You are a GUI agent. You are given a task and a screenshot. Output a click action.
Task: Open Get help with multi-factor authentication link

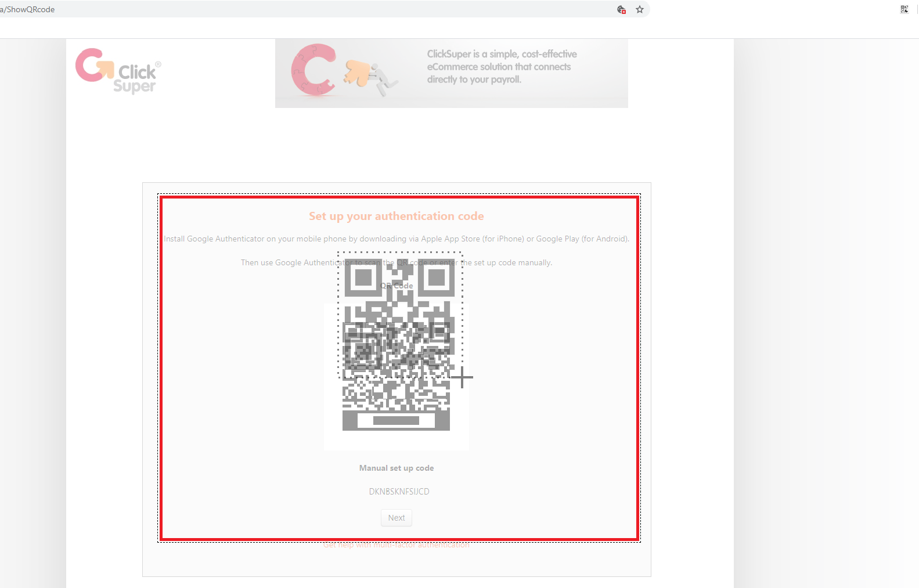[397, 545]
